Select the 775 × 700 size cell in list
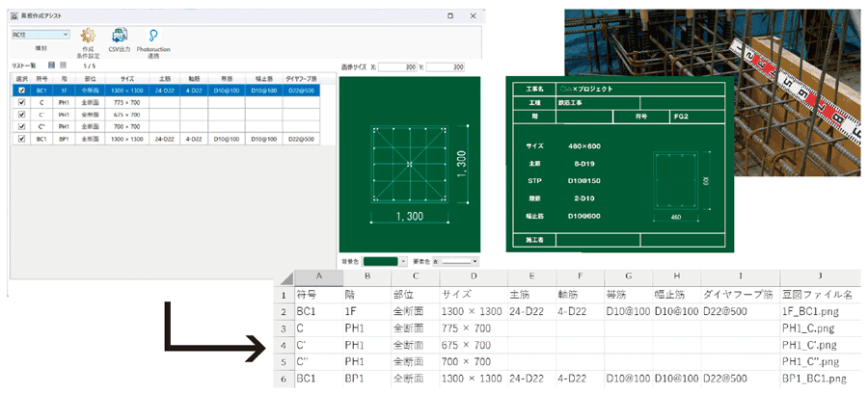This screenshot has height=393, width=868. coord(126,102)
